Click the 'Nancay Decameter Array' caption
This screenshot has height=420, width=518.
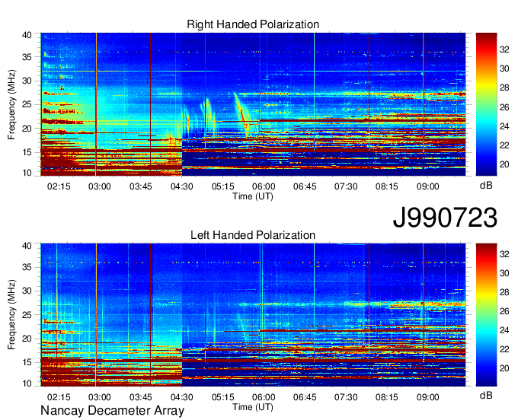112,410
